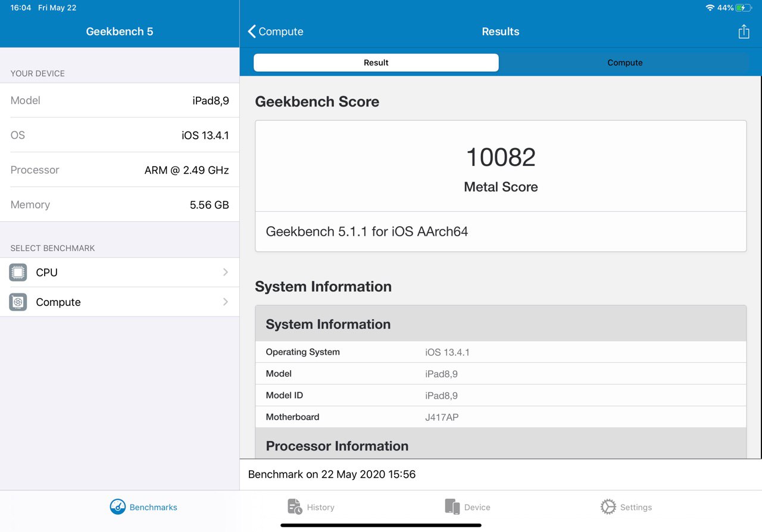Viewport: 762px width, 532px height.
Task: Tap the Settings gear icon
Action: coord(608,507)
